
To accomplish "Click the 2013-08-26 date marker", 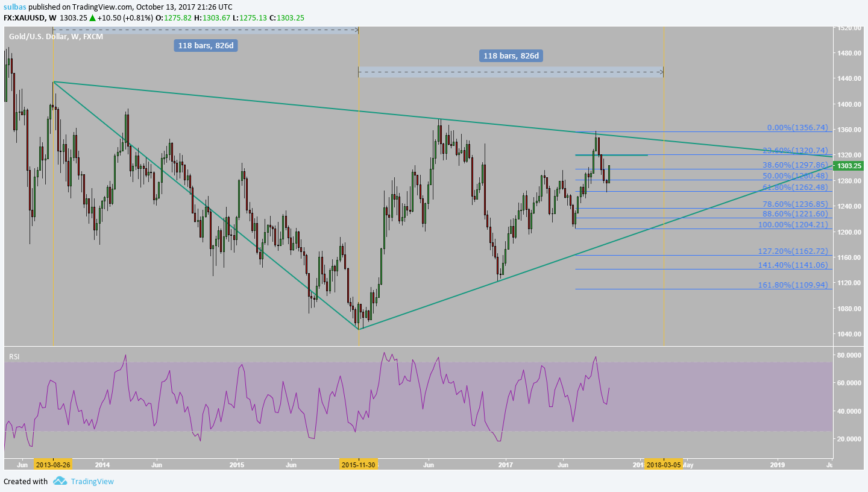I will (53, 465).
